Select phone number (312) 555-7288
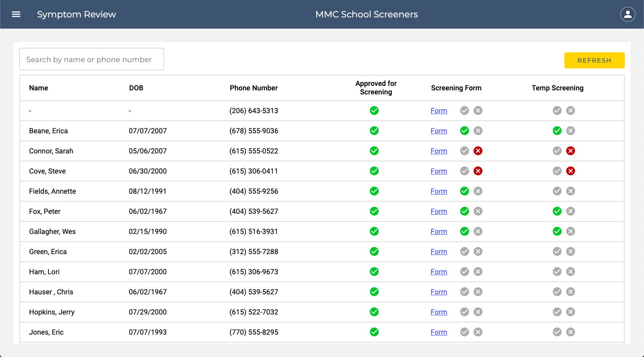This screenshot has height=357, width=644. click(x=254, y=251)
